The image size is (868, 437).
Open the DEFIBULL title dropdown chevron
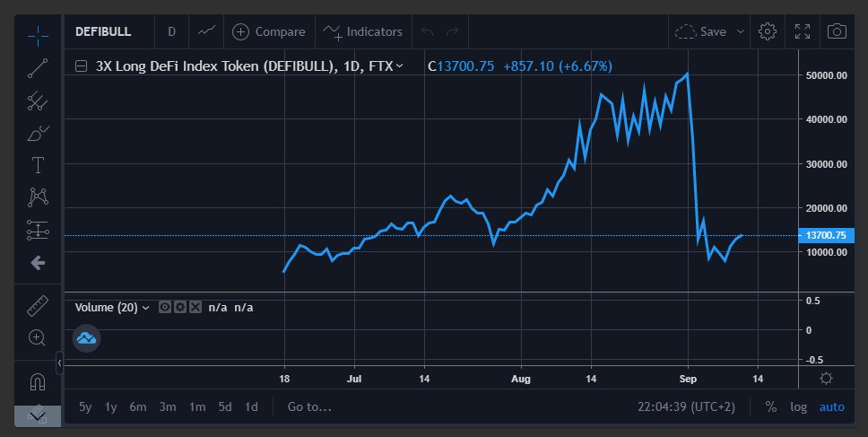399,66
